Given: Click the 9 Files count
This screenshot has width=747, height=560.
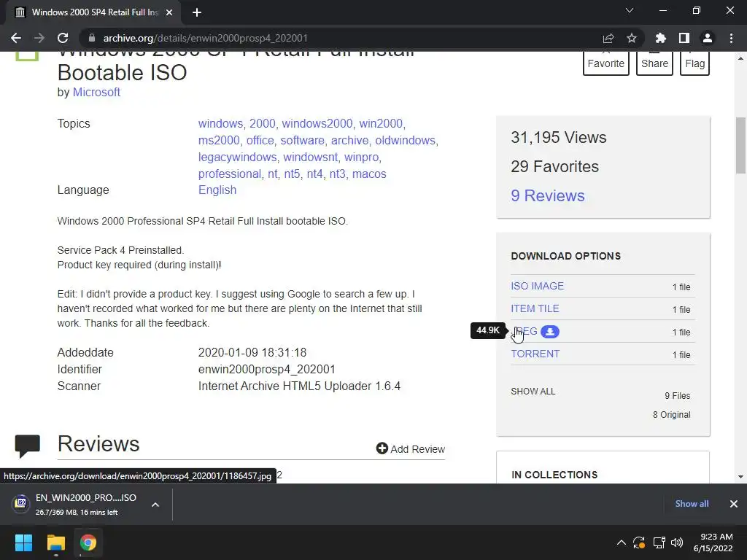Looking at the screenshot, I should [x=678, y=396].
